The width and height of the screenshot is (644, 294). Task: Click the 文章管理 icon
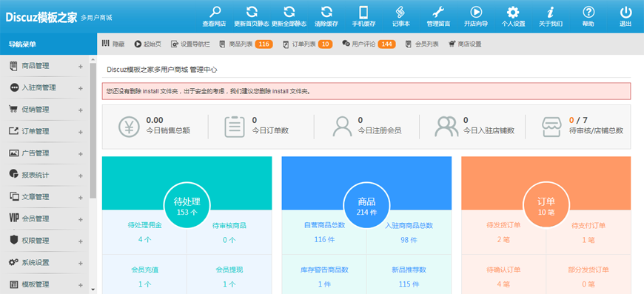[13, 196]
